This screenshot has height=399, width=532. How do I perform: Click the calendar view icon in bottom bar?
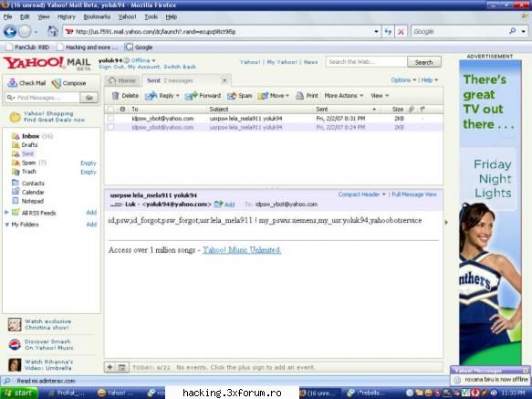[121, 367]
